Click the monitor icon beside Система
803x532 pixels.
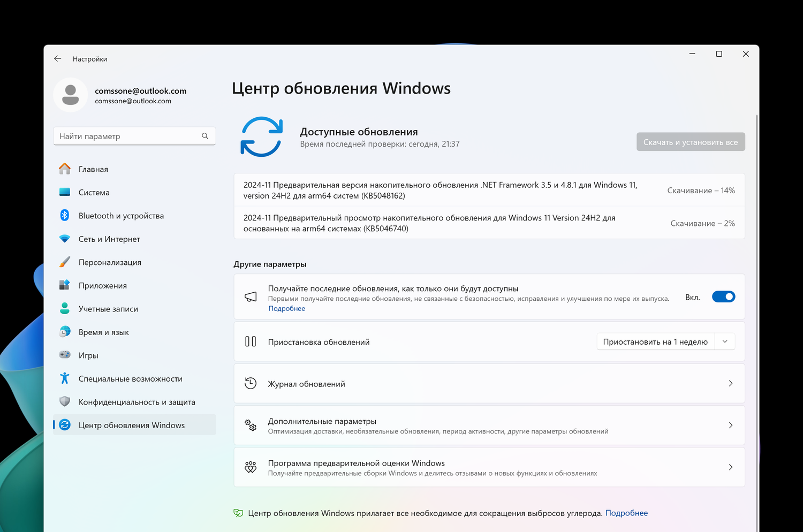pyautogui.click(x=65, y=192)
